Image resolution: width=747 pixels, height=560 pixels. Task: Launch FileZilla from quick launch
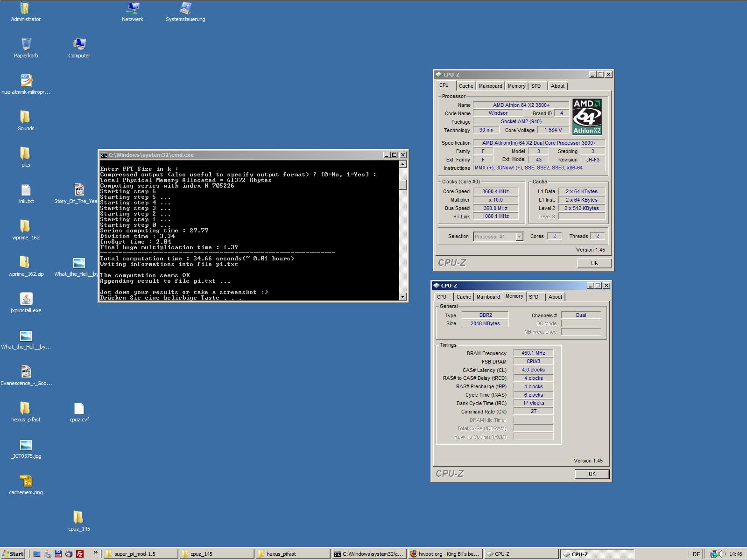[80, 554]
